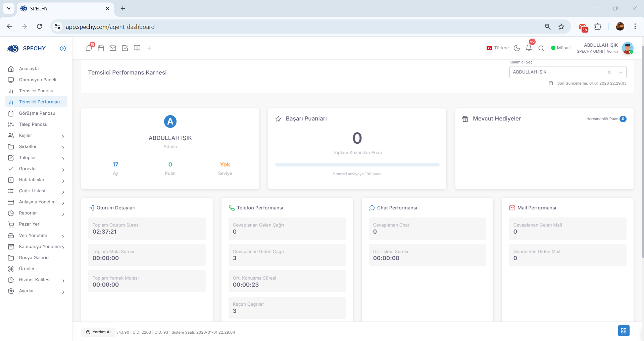Expand Kişiler submenu chevron
The height and width of the screenshot is (341, 644).
coord(63,136)
